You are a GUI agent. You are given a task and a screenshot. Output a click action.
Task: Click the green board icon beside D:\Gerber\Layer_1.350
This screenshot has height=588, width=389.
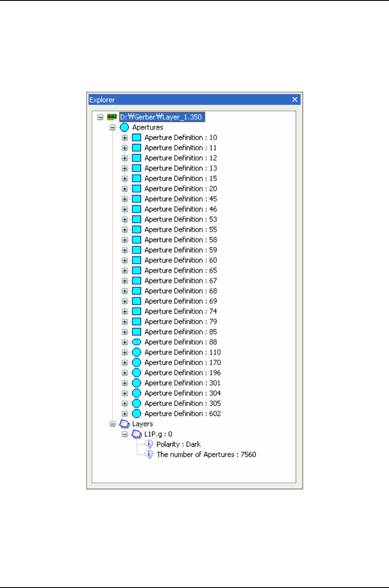click(x=112, y=117)
